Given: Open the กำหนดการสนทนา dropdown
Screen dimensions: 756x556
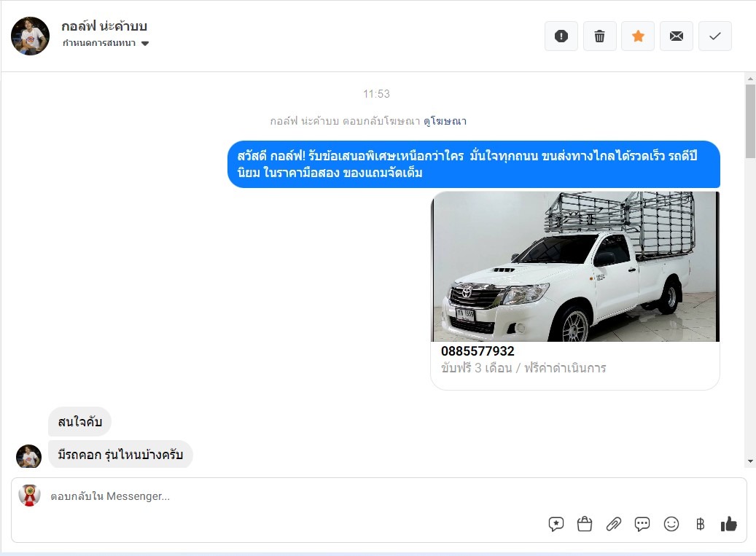Looking at the screenshot, I should tap(106, 43).
